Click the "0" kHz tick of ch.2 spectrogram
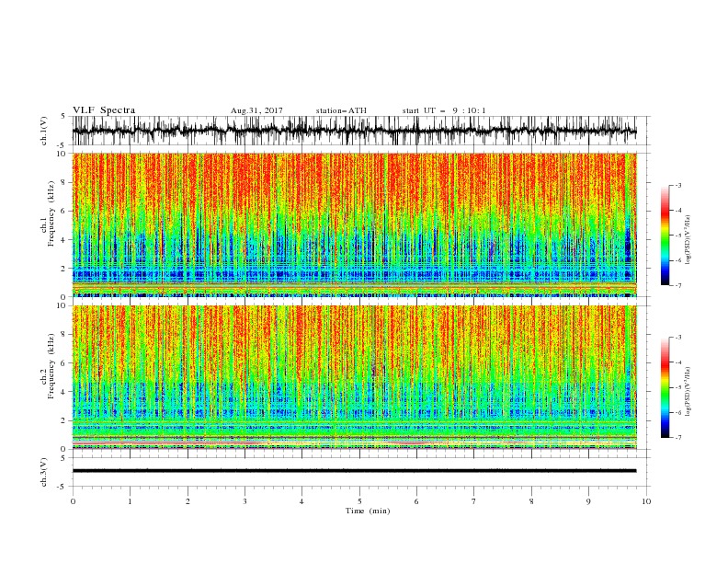This screenshot has height=563, width=728. (x=64, y=449)
